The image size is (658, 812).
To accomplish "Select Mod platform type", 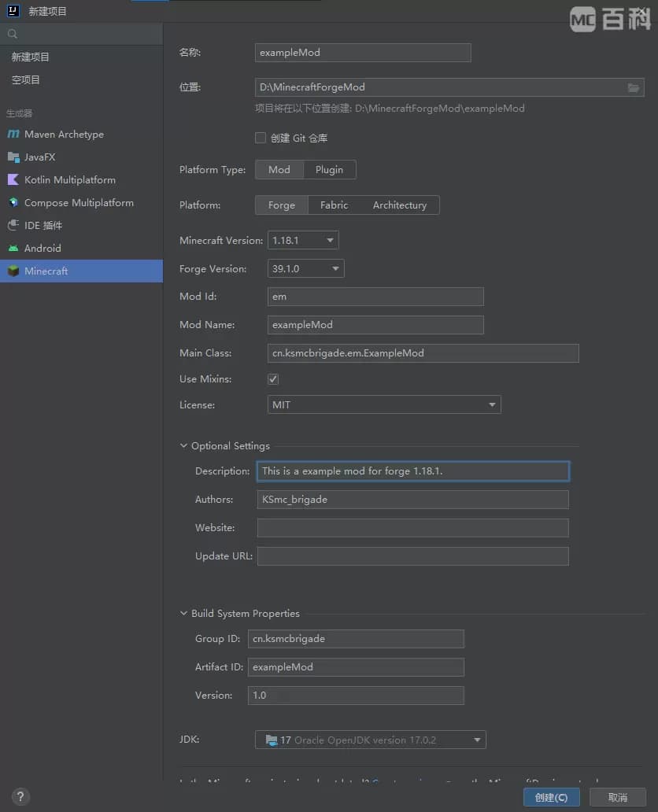I will tap(279, 170).
